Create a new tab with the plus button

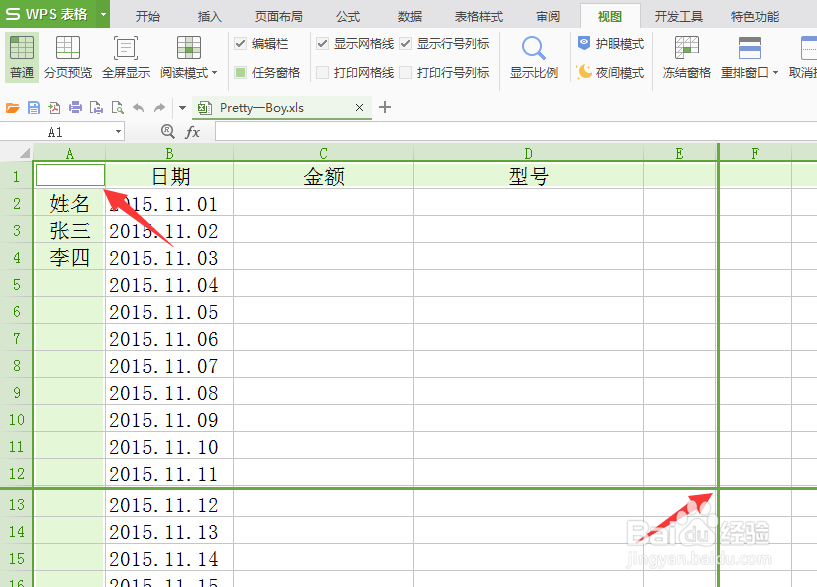385,107
